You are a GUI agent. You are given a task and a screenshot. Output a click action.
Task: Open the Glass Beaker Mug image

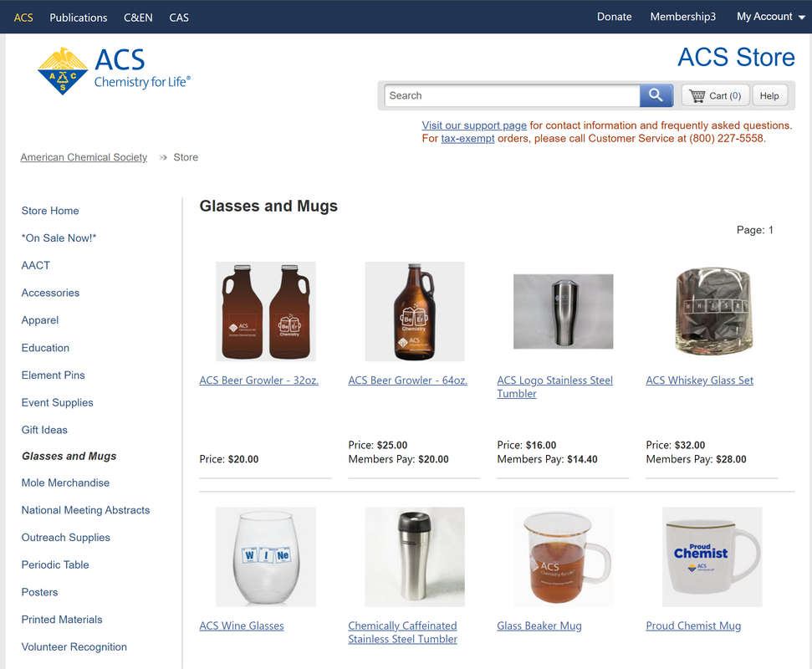tap(564, 557)
